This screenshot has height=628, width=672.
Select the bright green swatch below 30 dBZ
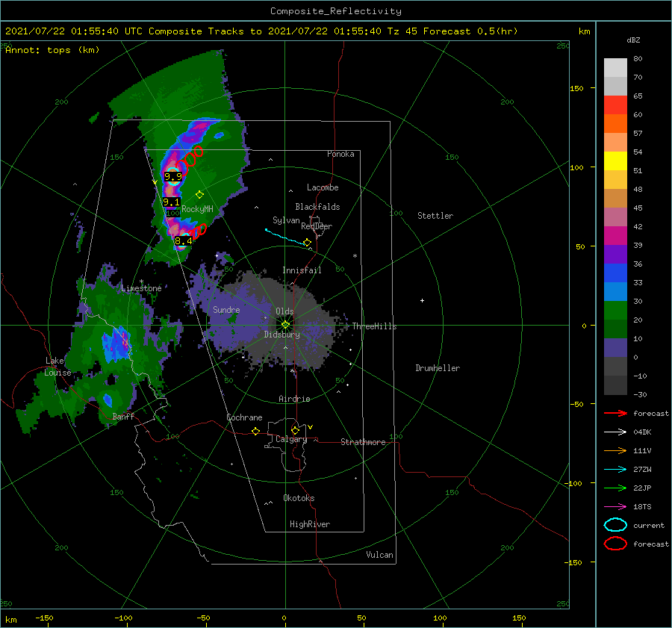(x=615, y=311)
